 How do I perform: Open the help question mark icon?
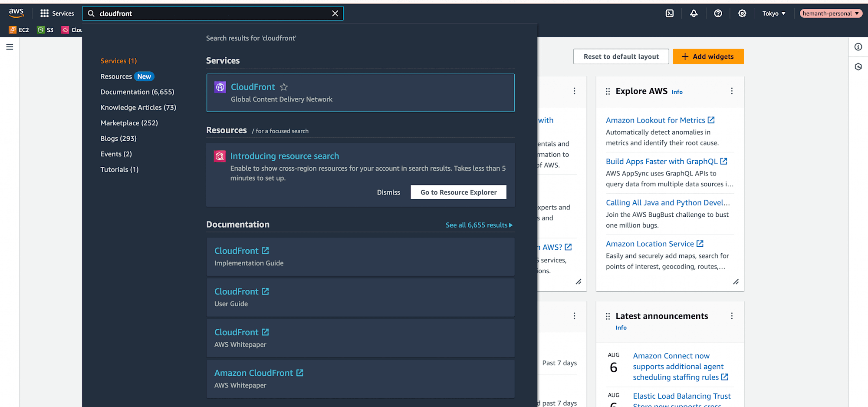(718, 13)
